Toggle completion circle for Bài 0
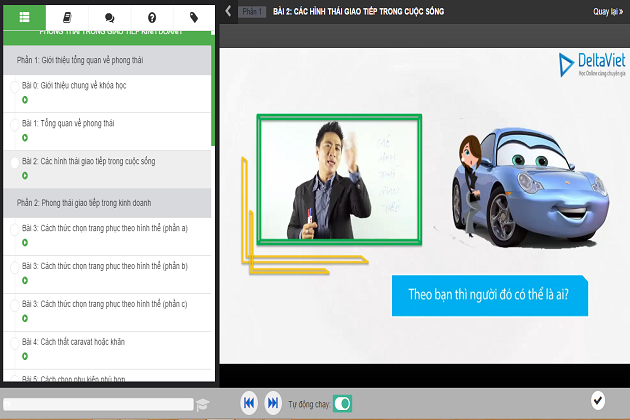 (14, 87)
